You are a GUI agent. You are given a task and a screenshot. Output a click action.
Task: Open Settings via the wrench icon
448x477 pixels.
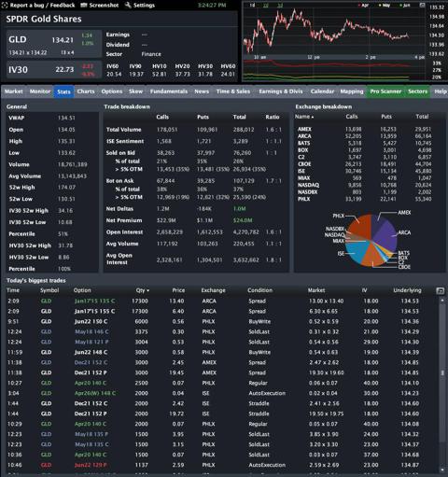[x=128, y=5]
